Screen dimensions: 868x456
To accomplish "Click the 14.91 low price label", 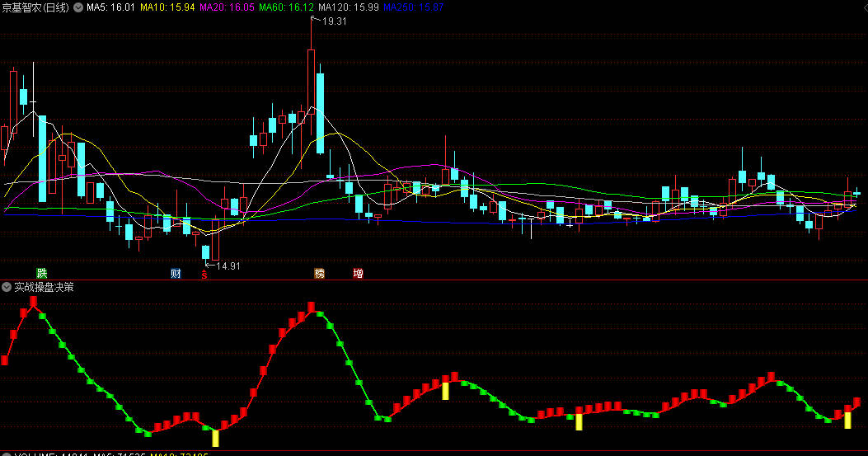I will pos(228,266).
